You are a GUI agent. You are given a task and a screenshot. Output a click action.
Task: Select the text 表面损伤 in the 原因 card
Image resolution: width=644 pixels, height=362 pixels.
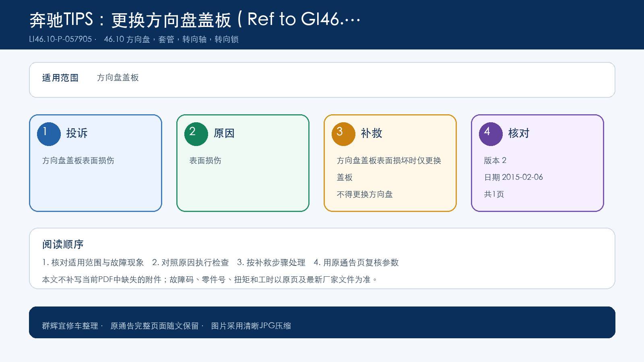205,160
